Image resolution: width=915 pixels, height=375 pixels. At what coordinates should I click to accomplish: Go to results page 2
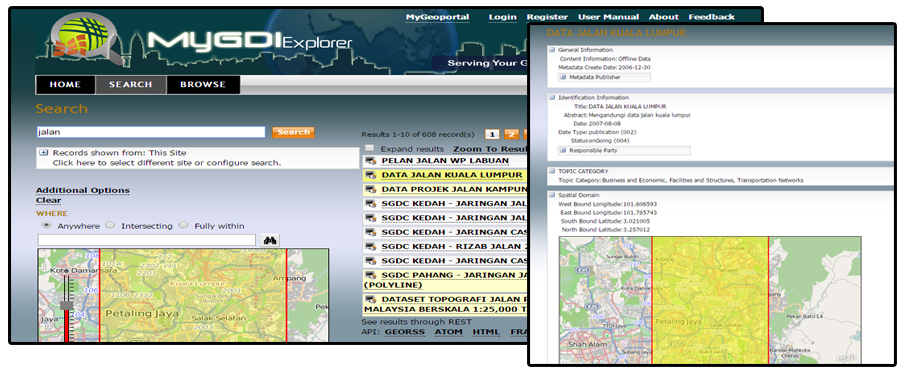pos(512,135)
